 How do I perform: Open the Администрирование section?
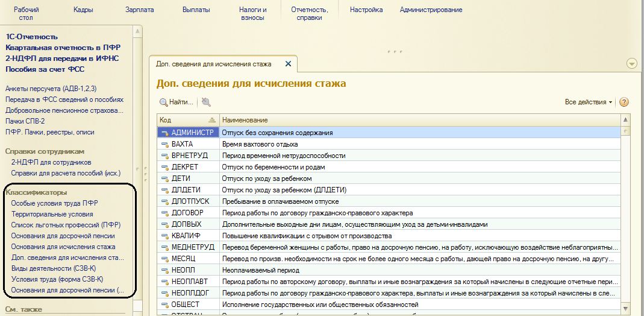click(431, 10)
